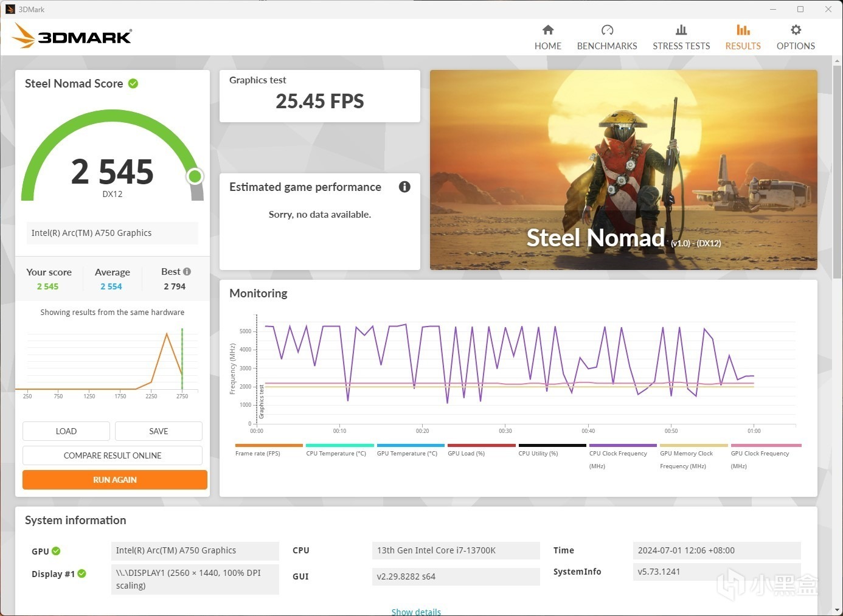
Task: Toggle the GPU Load (%) legend entry
Action: click(x=481, y=450)
